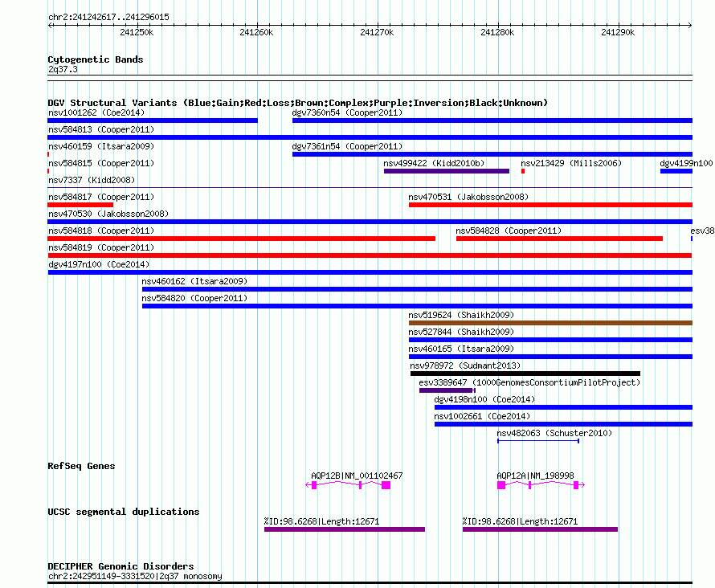
Task: Click nsv460165 (Itsara2009) label
Action: [461, 349]
